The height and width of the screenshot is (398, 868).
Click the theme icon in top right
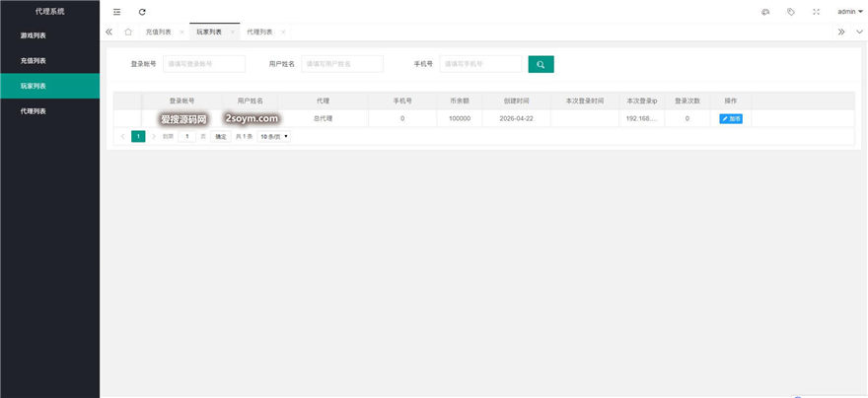[x=764, y=12]
